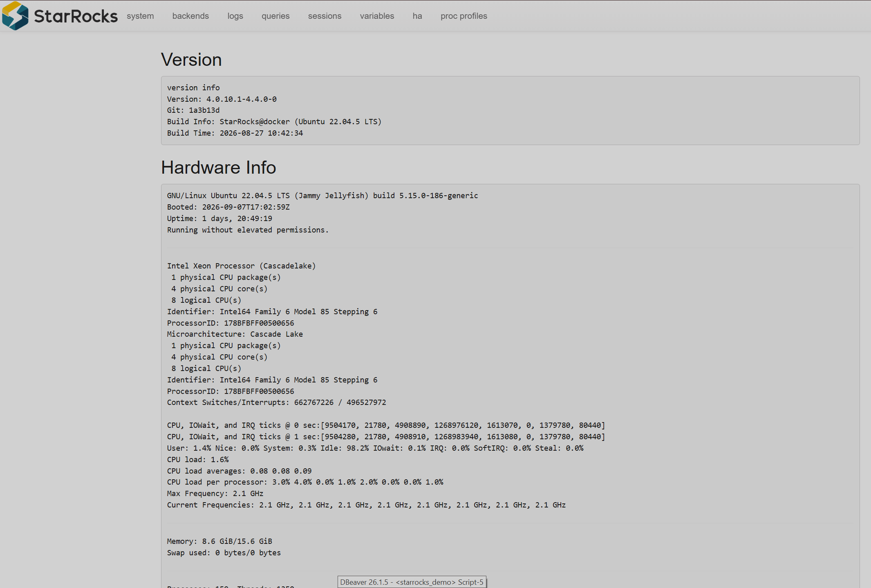Click Build Time 2026-08-27 10:42:34 line
The width and height of the screenshot is (871, 588).
pyautogui.click(x=235, y=133)
